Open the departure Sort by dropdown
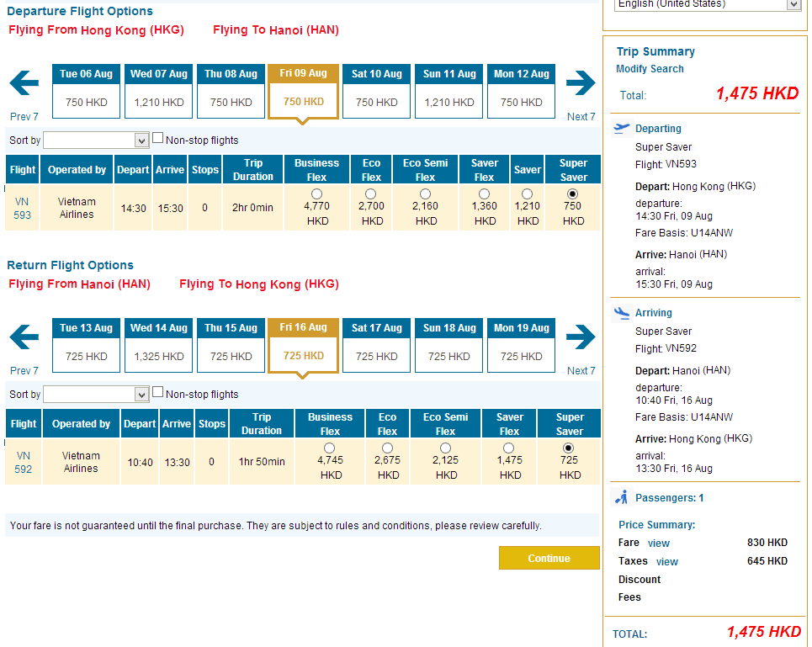 pyautogui.click(x=96, y=141)
